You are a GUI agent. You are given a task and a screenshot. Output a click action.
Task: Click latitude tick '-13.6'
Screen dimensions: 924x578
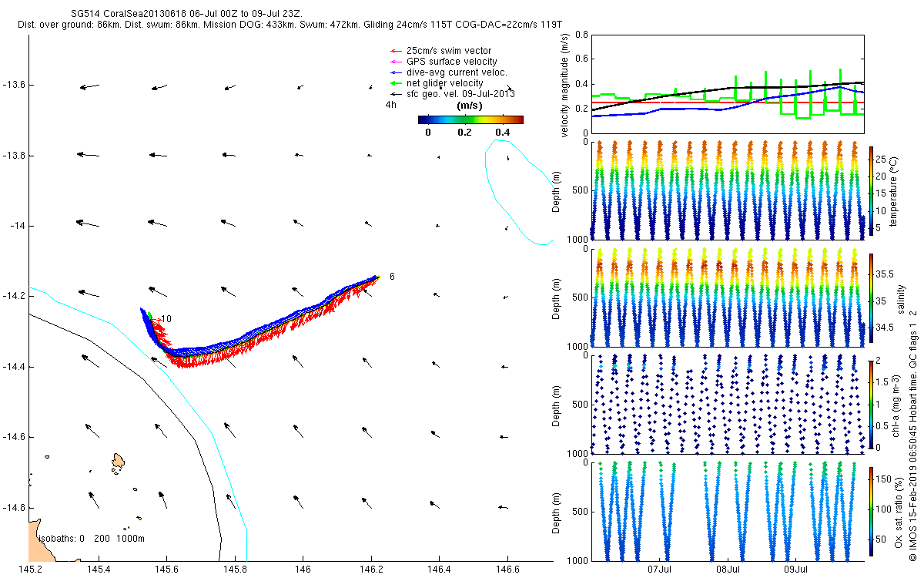(13, 85)
